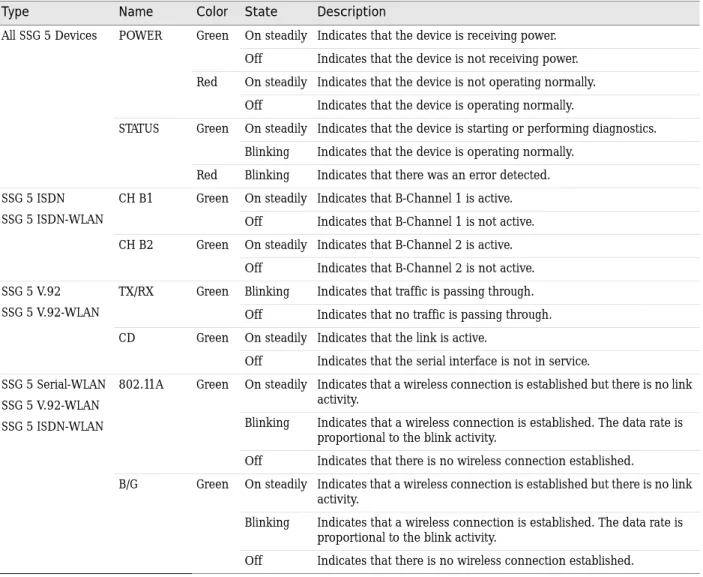The height and width of the screenshot is (577, 703).
Task: Click the B/G 'no wireless connection established' description
Action: tap(475, 561)
